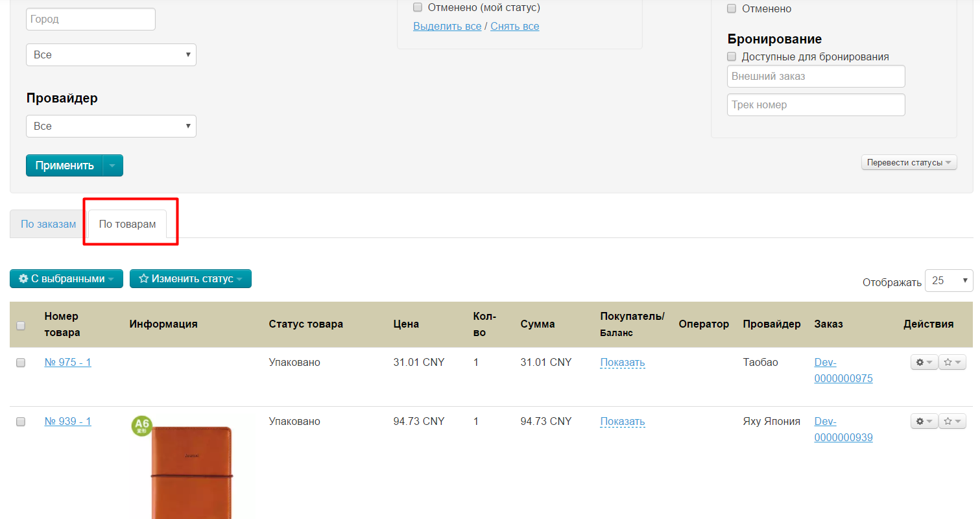Tick the 'Отменено (мой статус)' checkbox
The image size is (980, 519).
click(x=418, y=8)
